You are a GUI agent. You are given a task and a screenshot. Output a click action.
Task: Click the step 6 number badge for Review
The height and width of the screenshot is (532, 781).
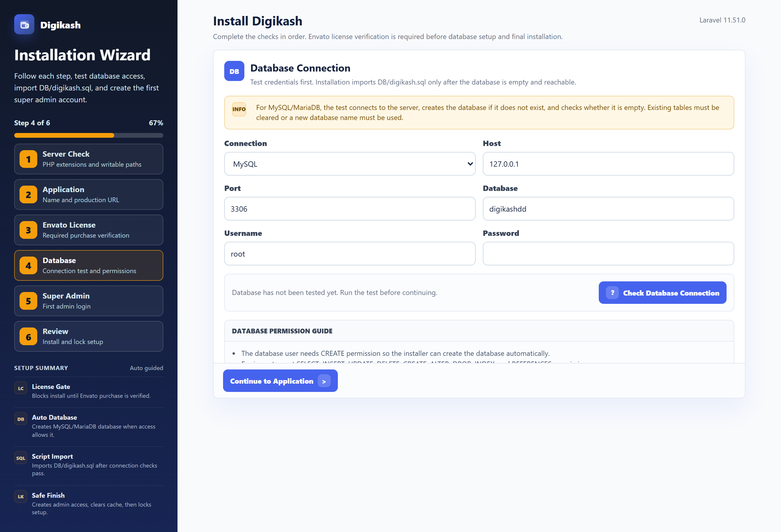28,337
